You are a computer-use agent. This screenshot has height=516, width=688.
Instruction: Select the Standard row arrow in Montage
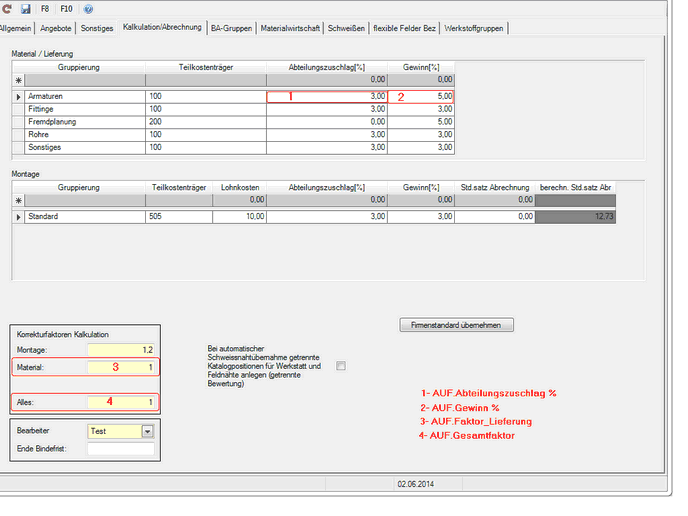click(18, 216)
